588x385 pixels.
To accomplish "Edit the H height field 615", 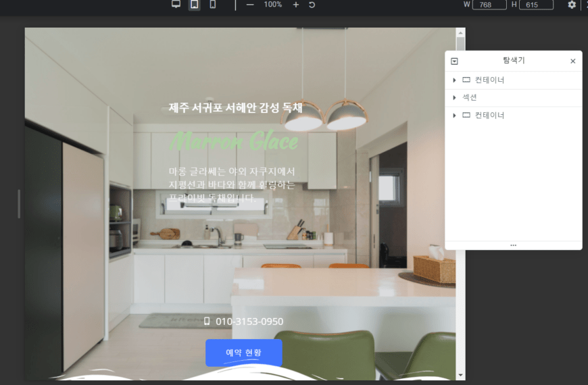I will tap(536, 5).
